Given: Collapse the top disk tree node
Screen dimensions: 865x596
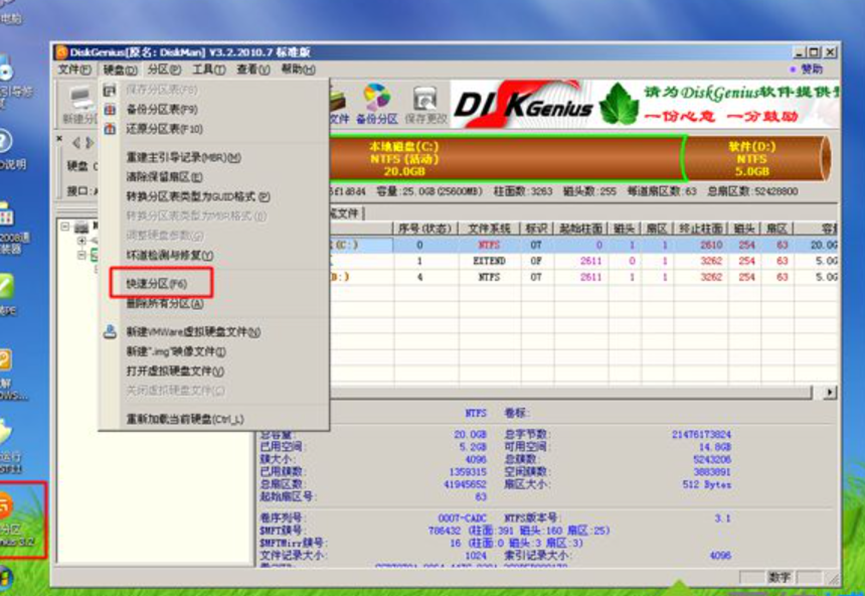Looking at the screenshot, I should (66, 227).
